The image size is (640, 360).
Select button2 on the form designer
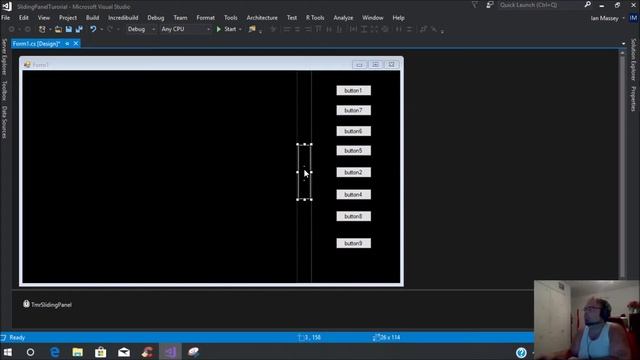353,173
